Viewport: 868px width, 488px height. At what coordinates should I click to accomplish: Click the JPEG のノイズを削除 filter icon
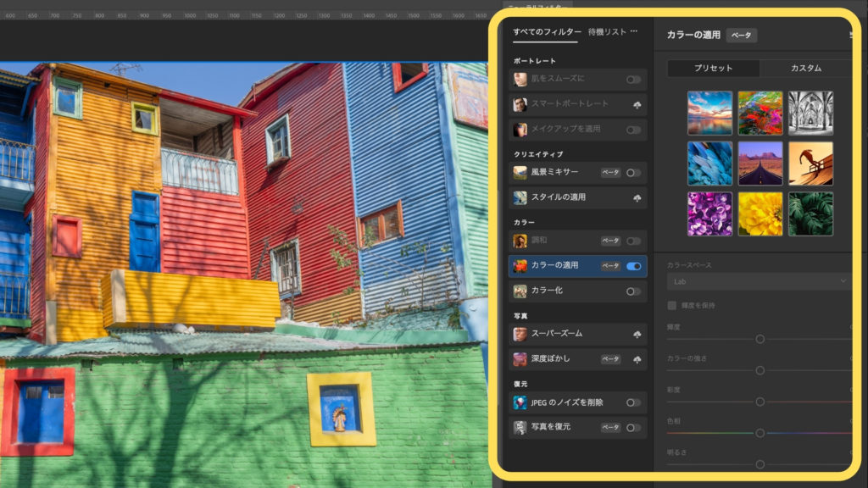(x=520, y=402)
